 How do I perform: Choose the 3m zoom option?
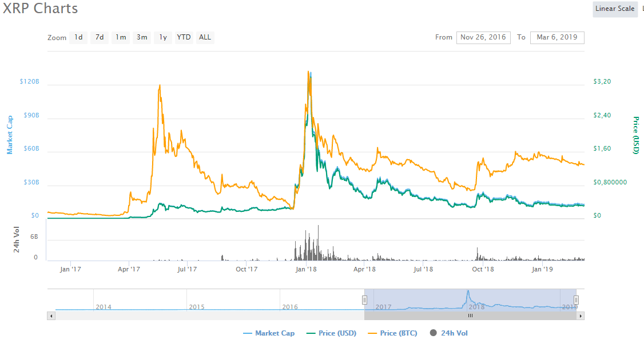click(x=141, y=37)
